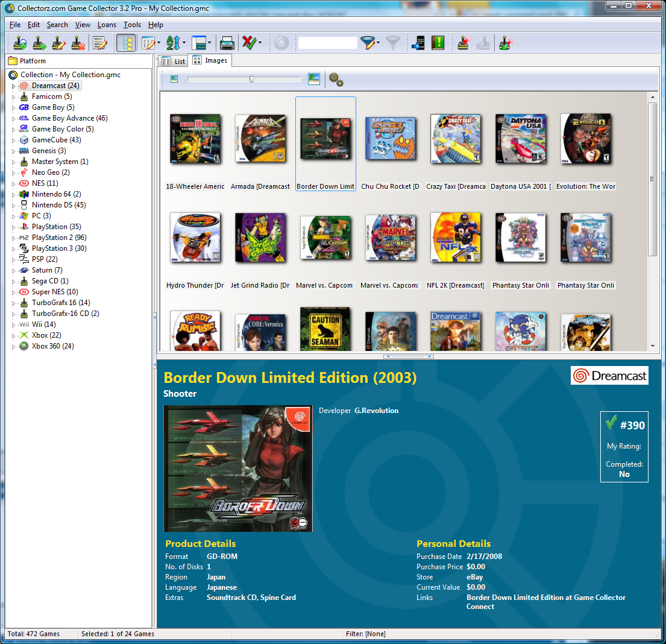Click the 'Filter: [None]' status text

(366, 634)
